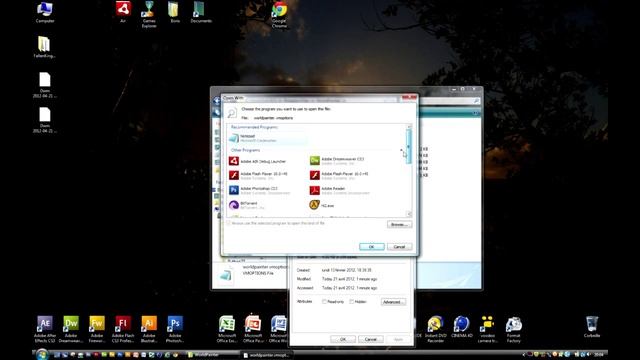Launch Google Chrome desktop shortcut
640x360 pixels.
(280, 15)
